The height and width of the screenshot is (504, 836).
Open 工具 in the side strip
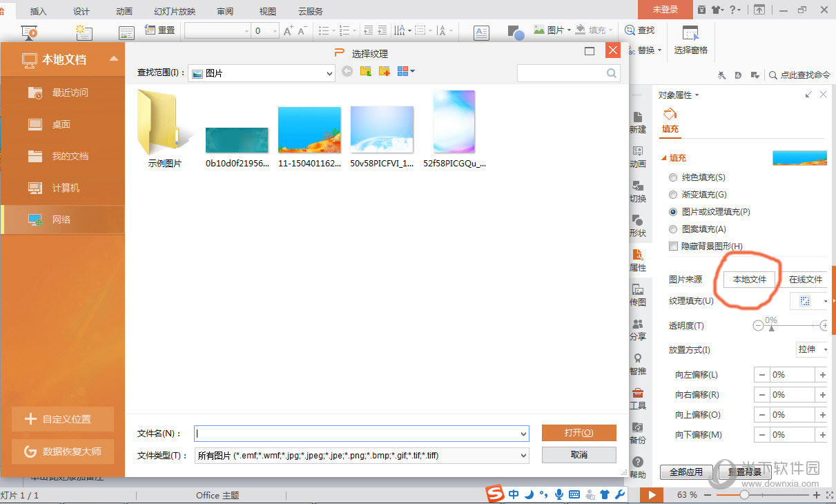[x=638, y=399]
